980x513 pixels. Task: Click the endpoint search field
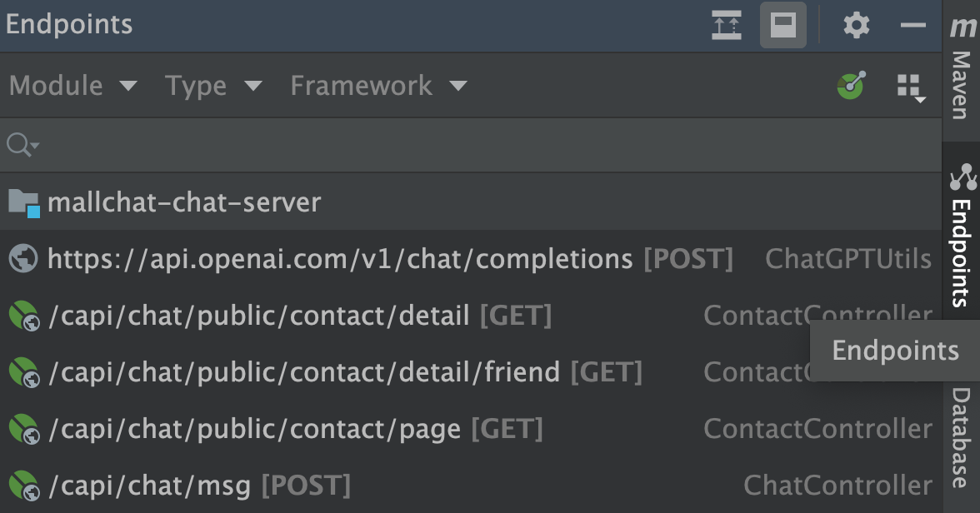(x=483, y=146)
